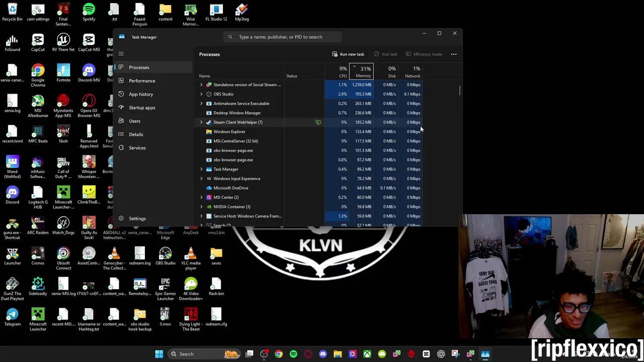Click the End task button

385,54
